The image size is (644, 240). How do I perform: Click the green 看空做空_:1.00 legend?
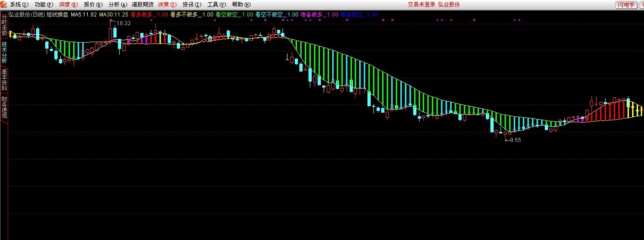(x=234, y=15)
